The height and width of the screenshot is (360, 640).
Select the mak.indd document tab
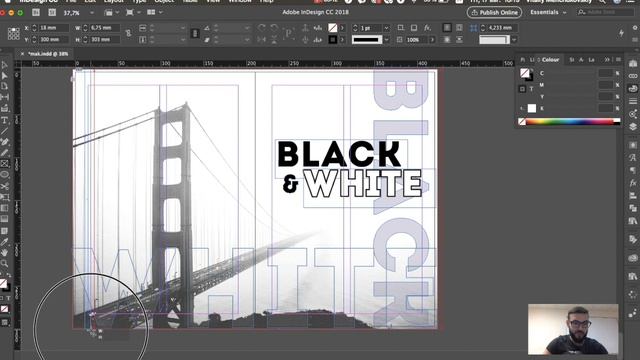tap(48, 53)
